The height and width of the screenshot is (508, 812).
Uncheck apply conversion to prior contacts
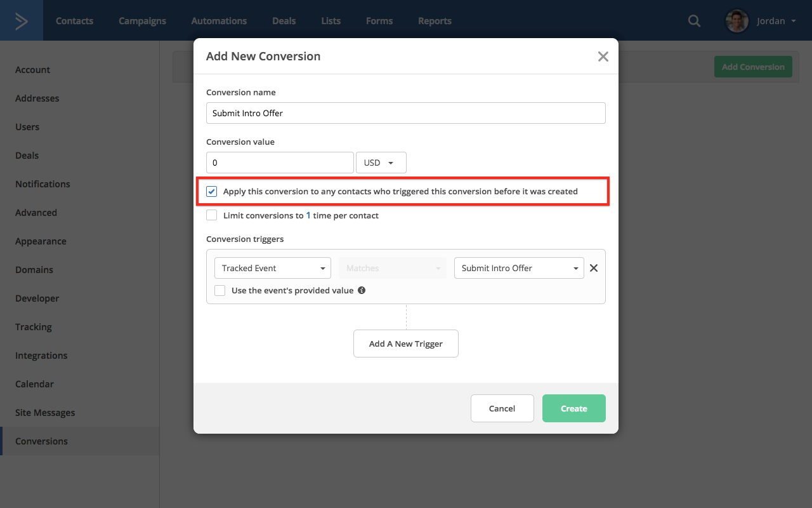[212, 191]
